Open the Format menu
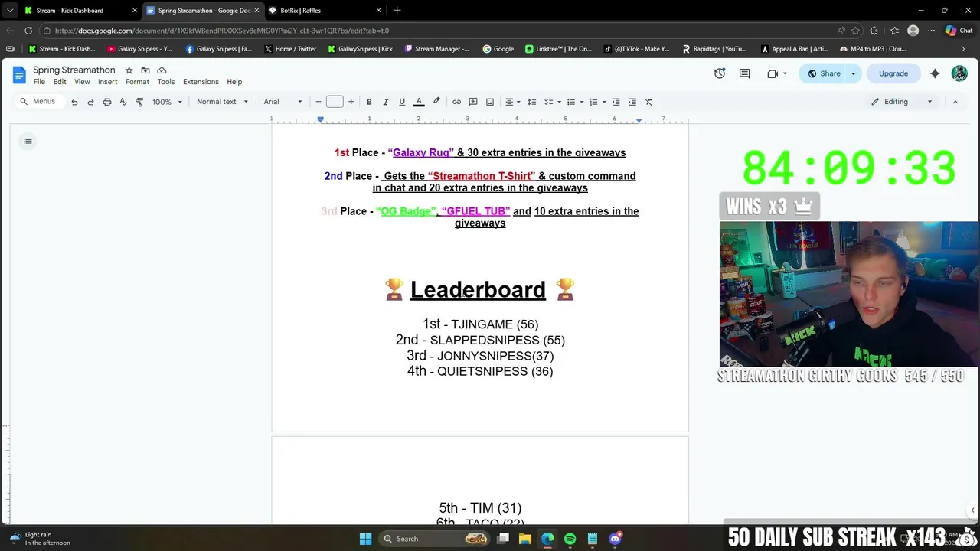This screenshot has height=551, width=980. [x=137, y=82]
